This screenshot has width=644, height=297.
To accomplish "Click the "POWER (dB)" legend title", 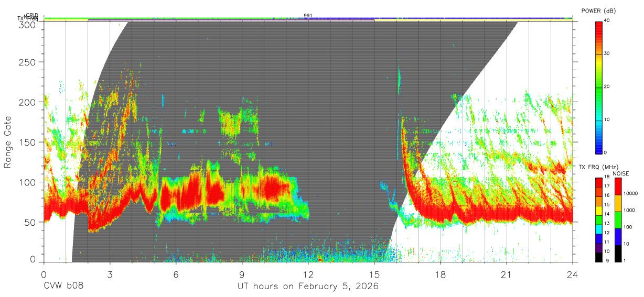I will (599, 11).
